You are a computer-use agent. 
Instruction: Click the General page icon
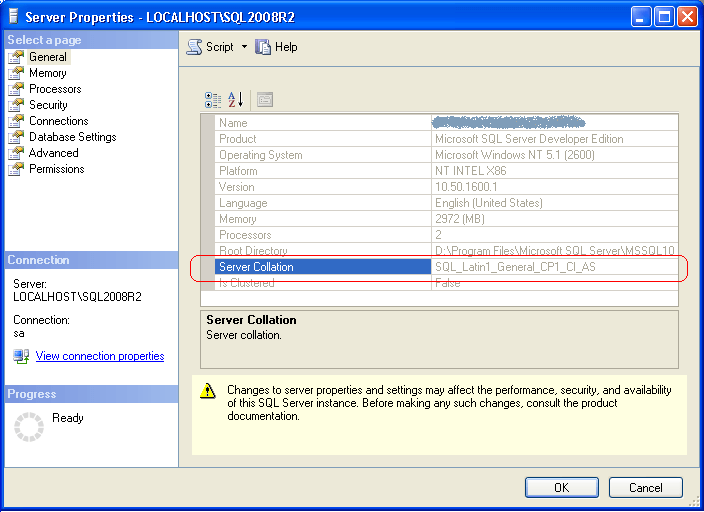(16, 57)
